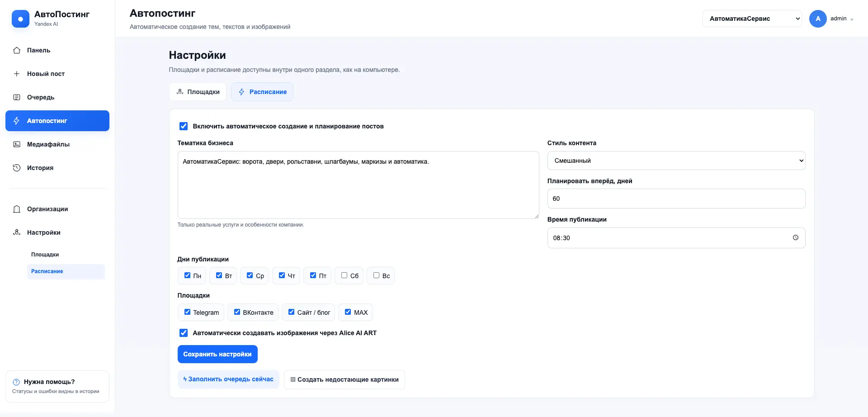The height and width of the screenshot is (417, 868).
Task: Click the lightning icon in Расписание tab
Action: pos(242,92)
